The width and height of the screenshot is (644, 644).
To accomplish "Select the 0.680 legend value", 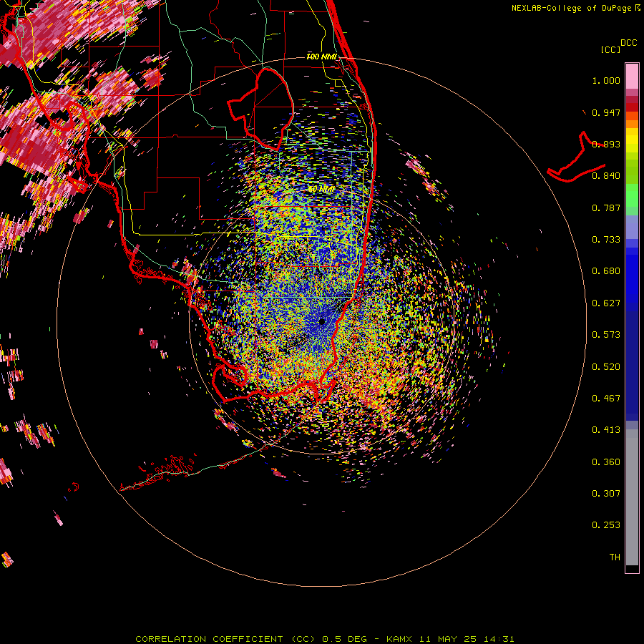I will (606, 271).
